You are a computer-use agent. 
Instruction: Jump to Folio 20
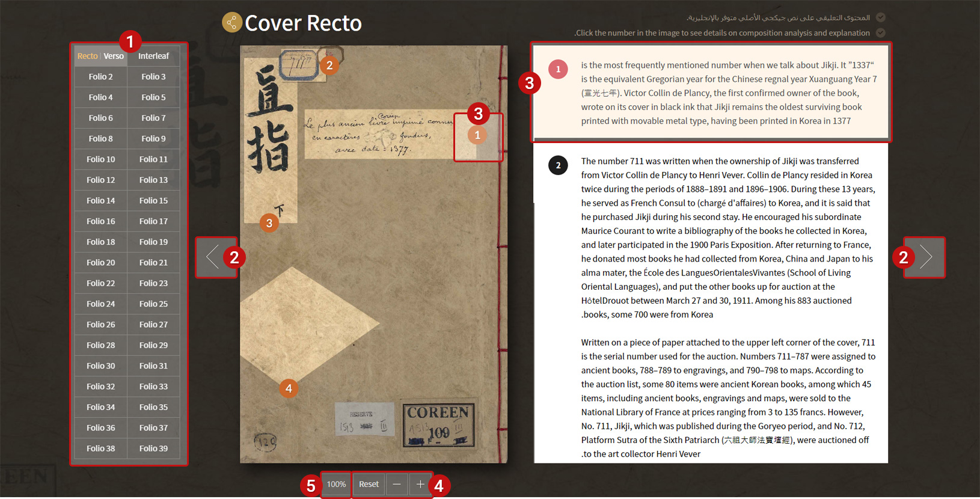[101, 262]
